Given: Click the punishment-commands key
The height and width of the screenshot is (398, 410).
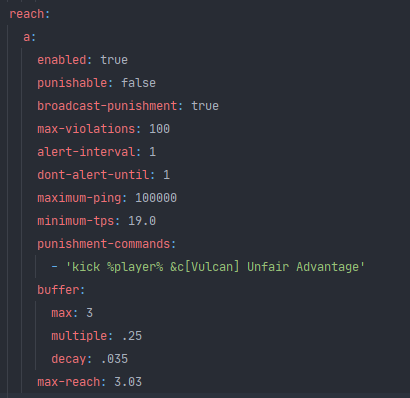Looking at the screenshot, I should 103,244.
